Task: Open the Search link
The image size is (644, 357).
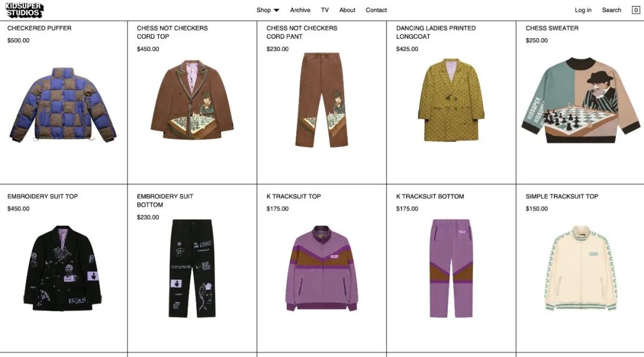Action: pos(612,10)
